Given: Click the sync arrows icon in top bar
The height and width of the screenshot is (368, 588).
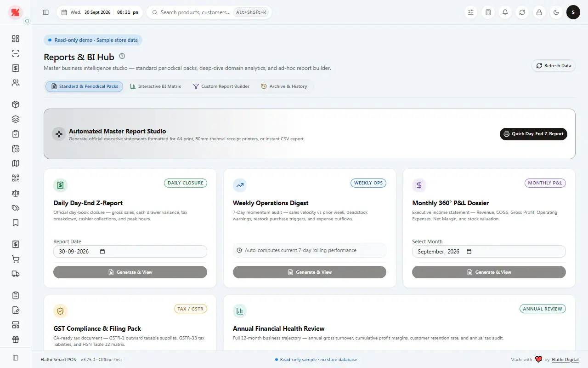Looking at the screenshot, I should click(522, 12).
